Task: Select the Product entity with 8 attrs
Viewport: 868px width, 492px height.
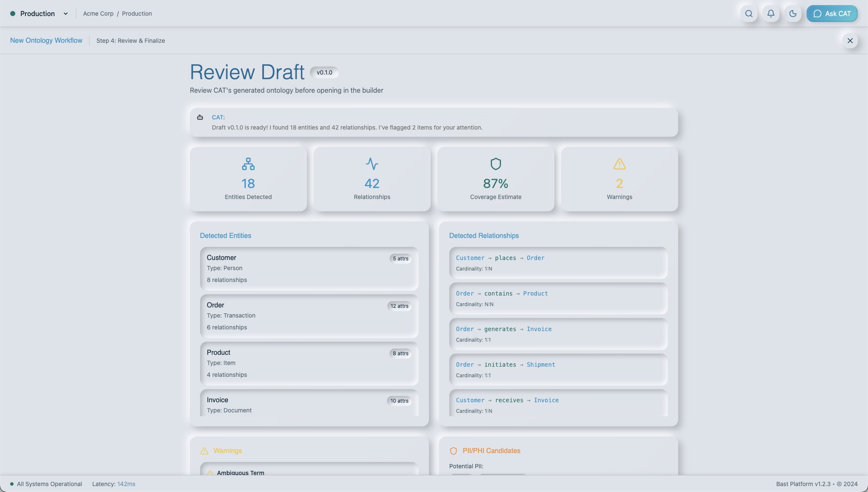Action: [x=309, y=364]
